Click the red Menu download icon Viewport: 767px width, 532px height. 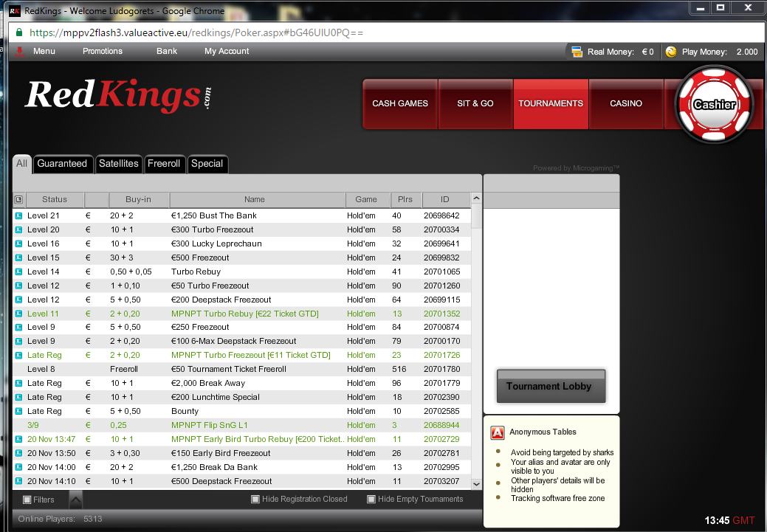[x=20, y=52]
